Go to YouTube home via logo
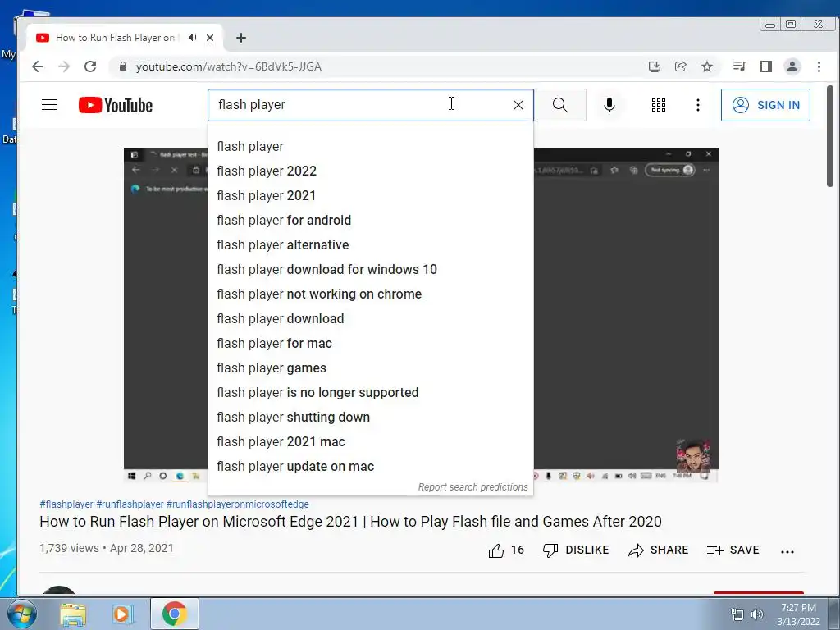 click(116, 105)
